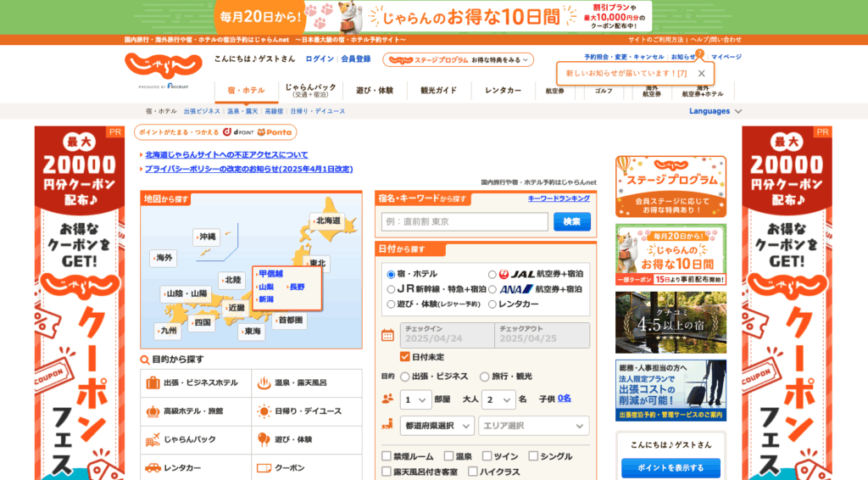
Task: Open the レンタカー main tab
Action: pos(504,90)
